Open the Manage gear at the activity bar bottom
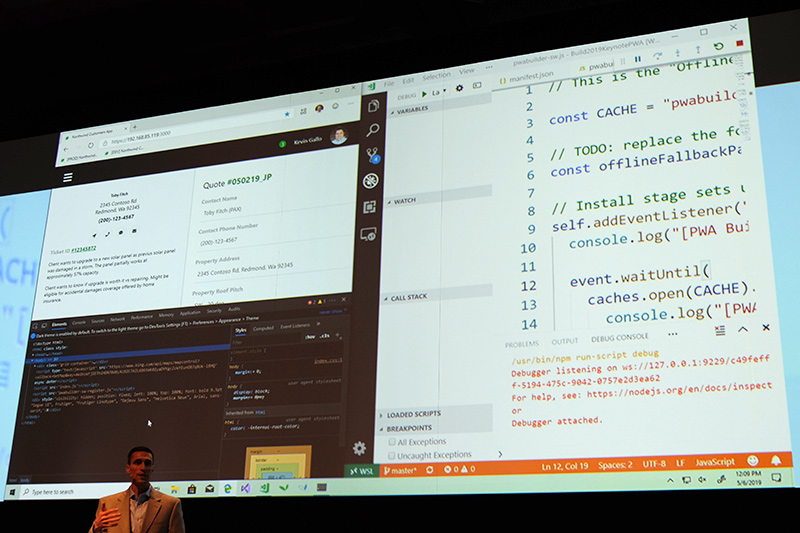The width and height of the screenshot is (800, 533). (x=359, y=448)
